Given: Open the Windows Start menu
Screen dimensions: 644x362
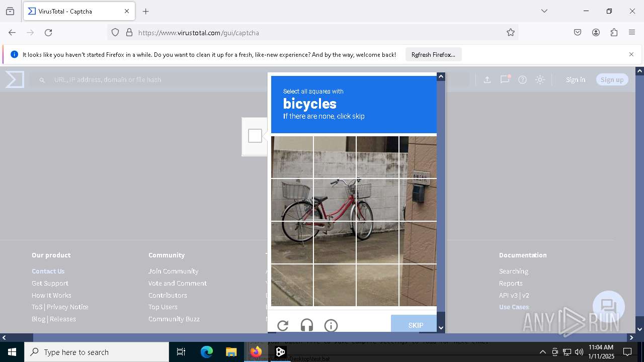Looking at the screenshot, I should click(x=12, y=352).
